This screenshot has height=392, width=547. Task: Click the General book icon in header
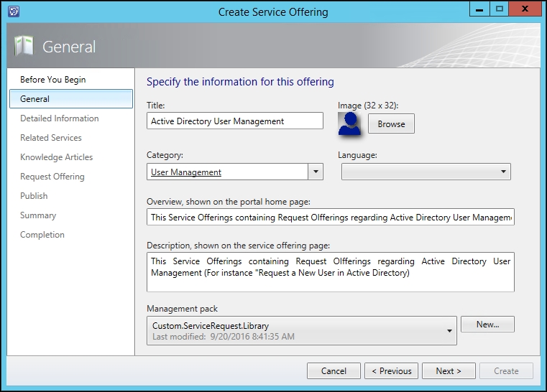(x=24, y=46)
